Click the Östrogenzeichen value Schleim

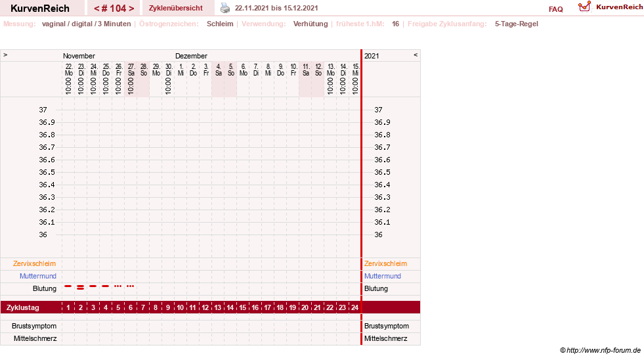pyautogui.click(x=220, y=24)
